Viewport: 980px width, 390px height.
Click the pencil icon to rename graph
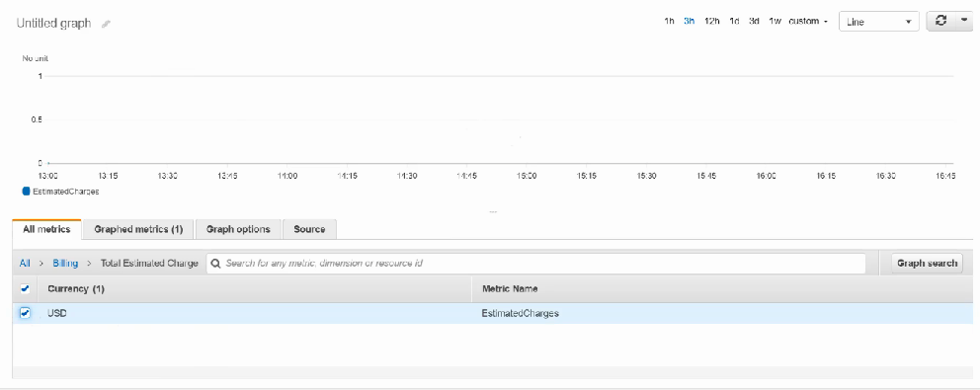click(107, 24)
